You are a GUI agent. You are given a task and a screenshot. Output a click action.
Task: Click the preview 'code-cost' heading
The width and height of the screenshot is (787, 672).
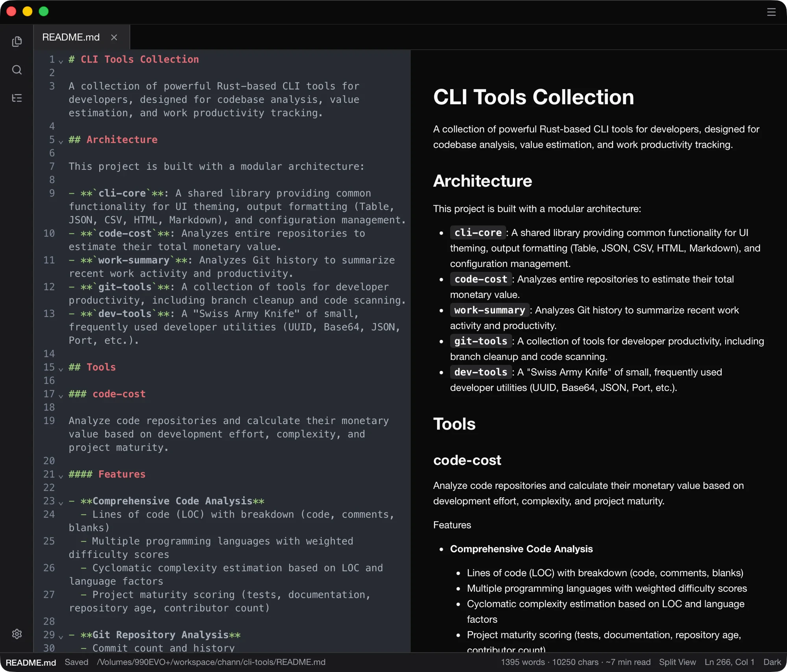pos(467,460)
